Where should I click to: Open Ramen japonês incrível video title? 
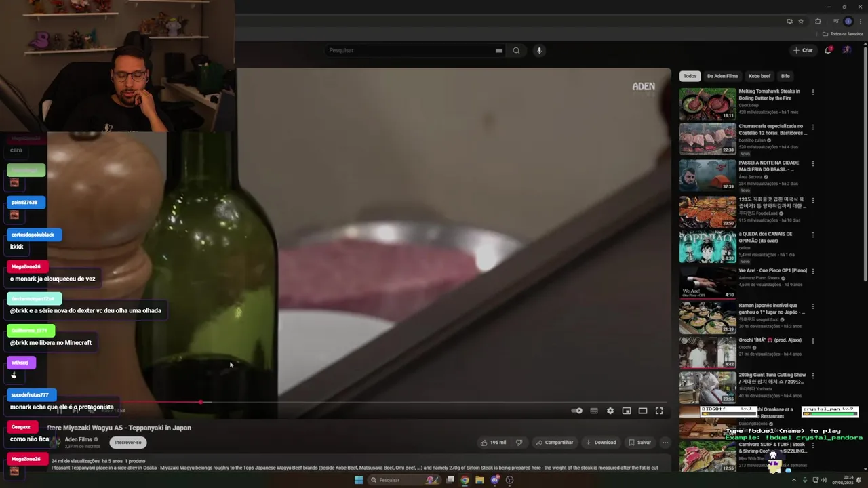(x=772, y=308)
